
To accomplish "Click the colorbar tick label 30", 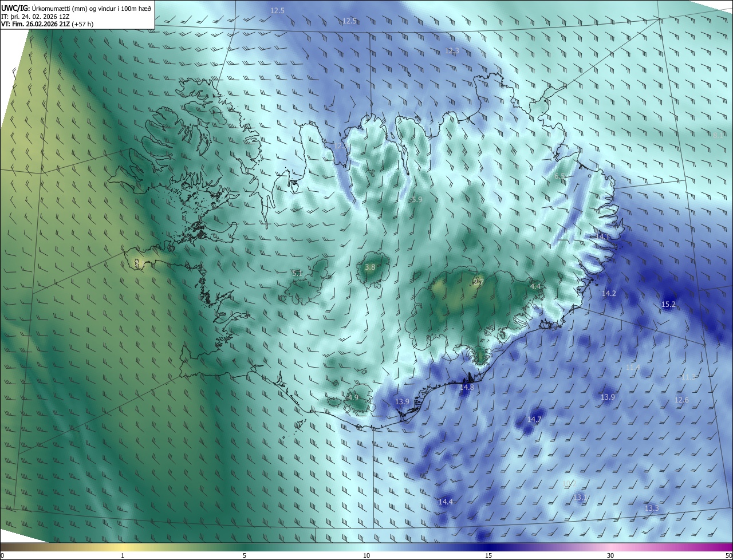I will [610, 556].
